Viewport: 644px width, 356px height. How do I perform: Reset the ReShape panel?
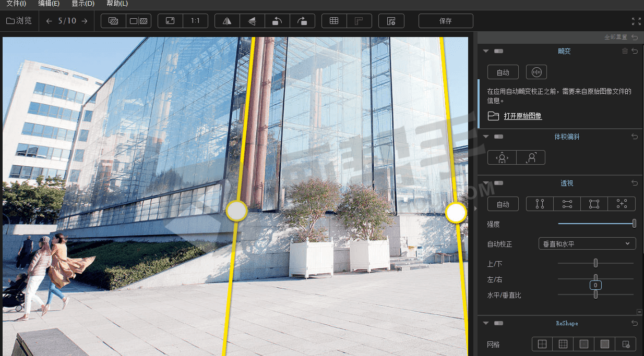pos(635,323)
